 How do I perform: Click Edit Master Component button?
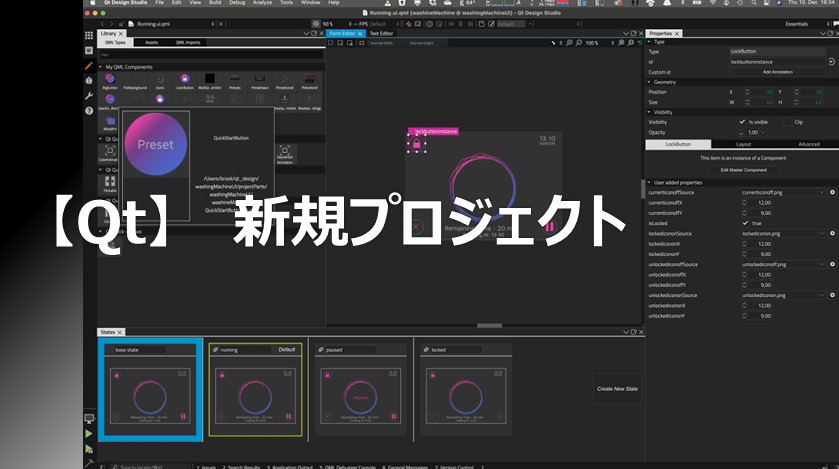click(x=743, y=170)
